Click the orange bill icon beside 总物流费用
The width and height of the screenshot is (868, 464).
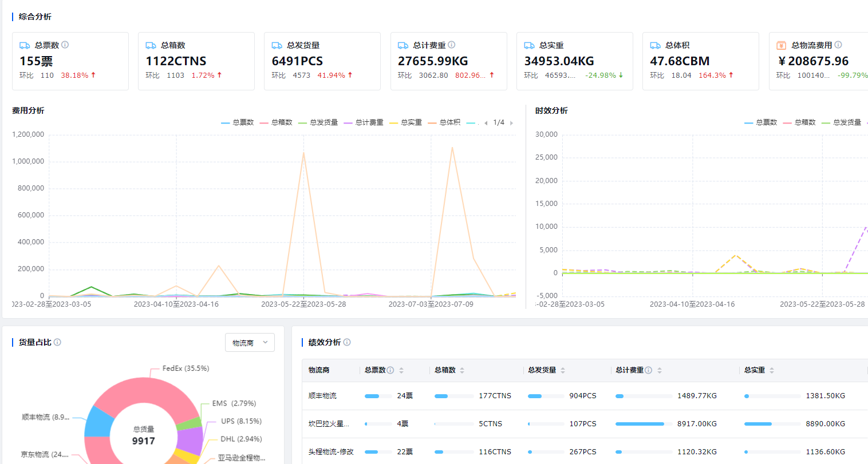(781, 45)
